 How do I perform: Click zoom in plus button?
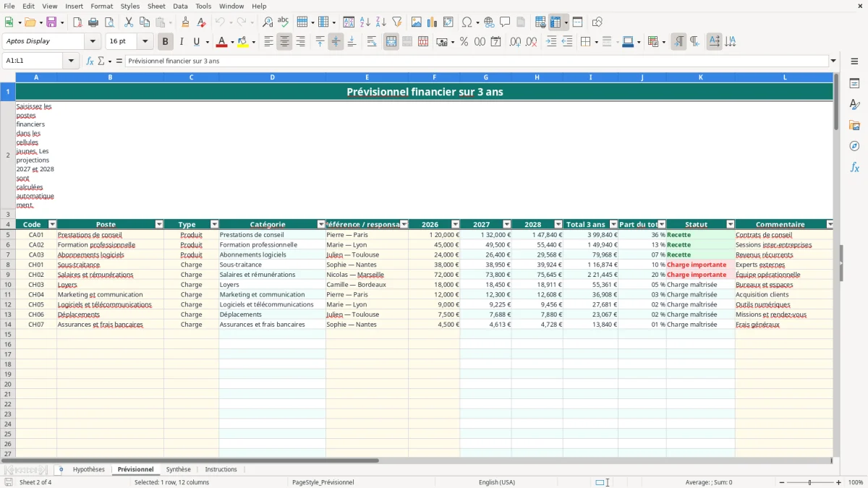(x=839, y=482)
